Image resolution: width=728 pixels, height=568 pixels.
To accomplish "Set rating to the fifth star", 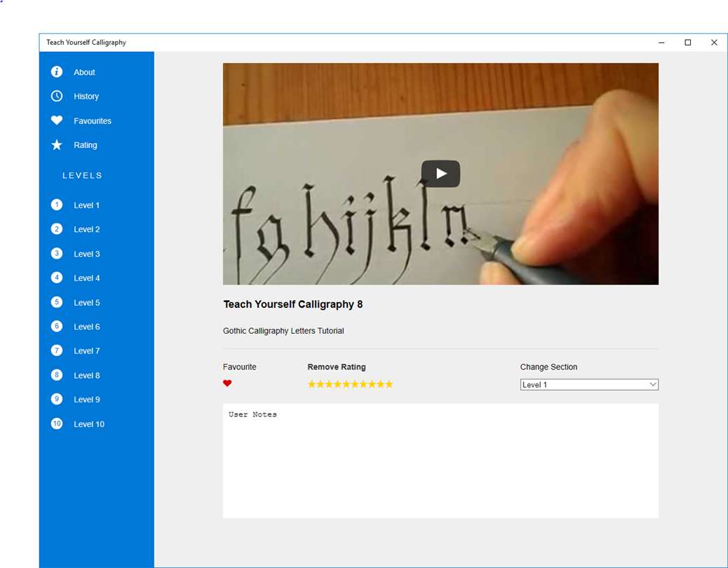I will point(346,384).
